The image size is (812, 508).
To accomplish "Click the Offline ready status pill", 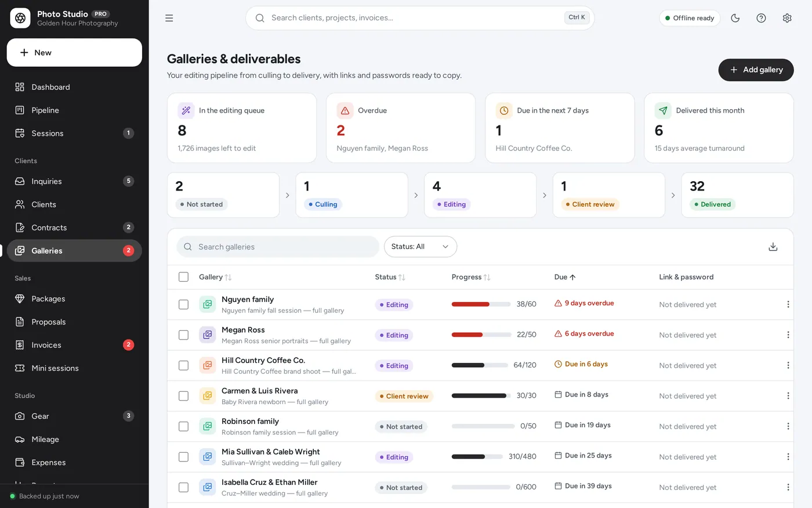I will (690, 18).
